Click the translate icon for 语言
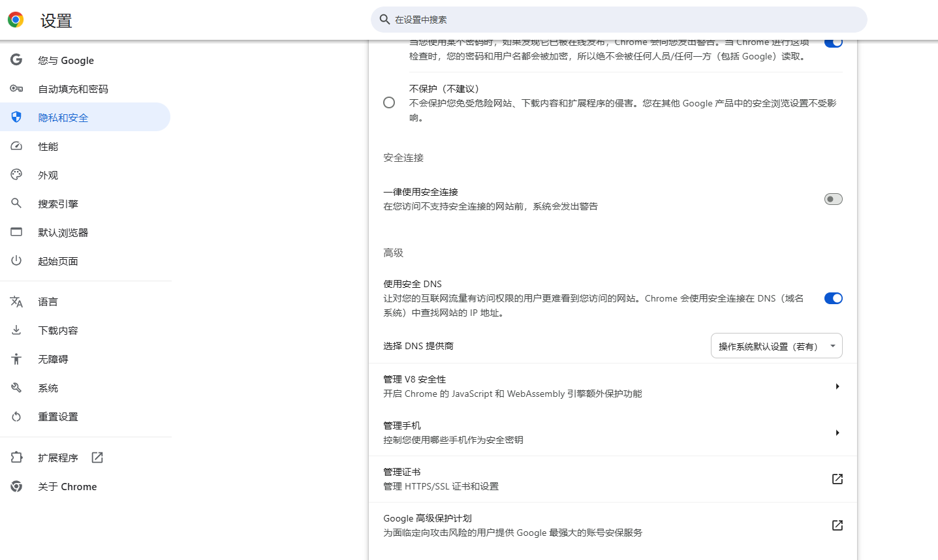938x560 pixels. 16,302
